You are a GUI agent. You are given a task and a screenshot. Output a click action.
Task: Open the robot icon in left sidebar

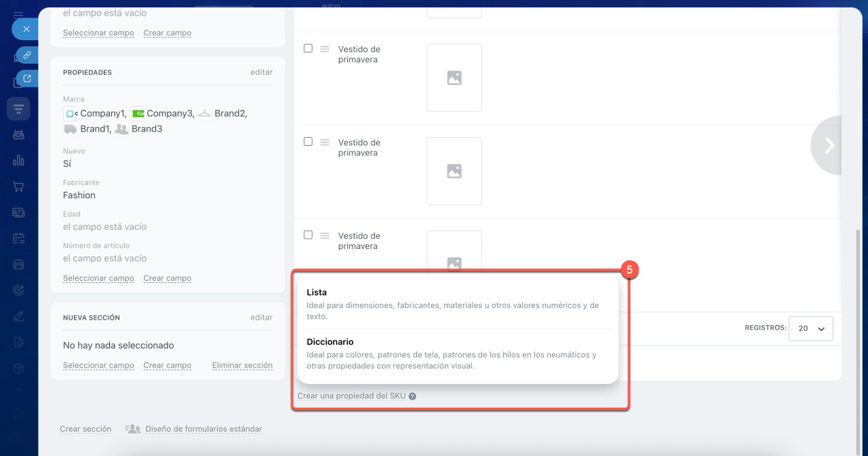(x=18, y=134)
